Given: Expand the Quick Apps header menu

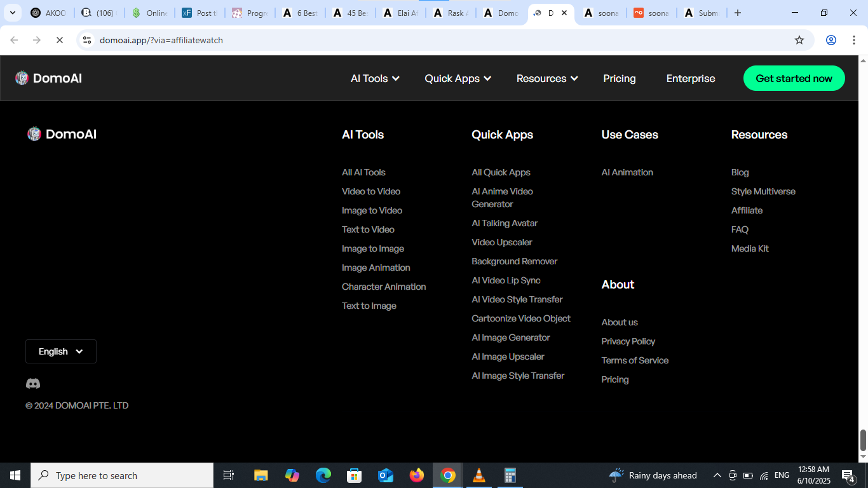Looking at the screenshot, I should [x=458, y=78].
